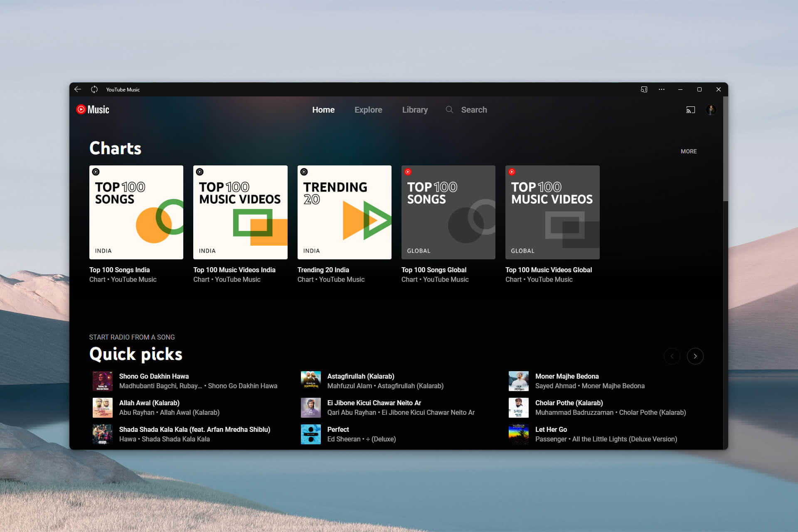Click the vertical scrollbar thumb
This screenshot has width=798, height=532.
coord(725,150)
